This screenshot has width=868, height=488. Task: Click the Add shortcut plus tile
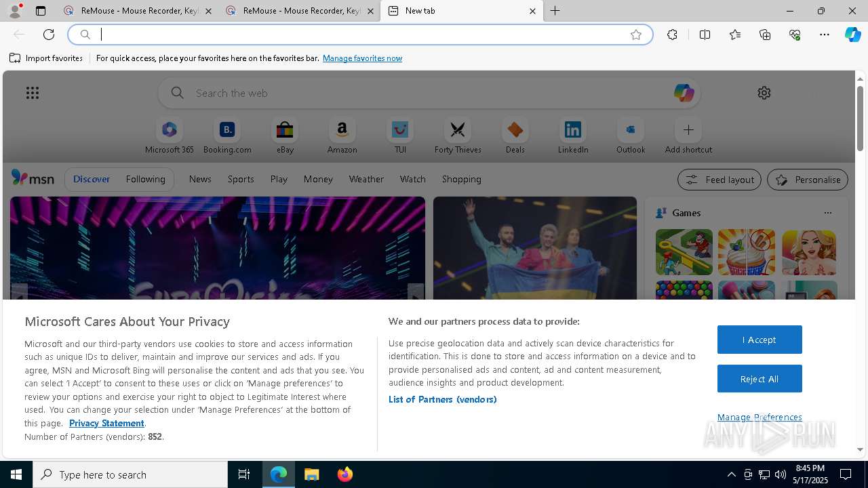coord(688,136)
